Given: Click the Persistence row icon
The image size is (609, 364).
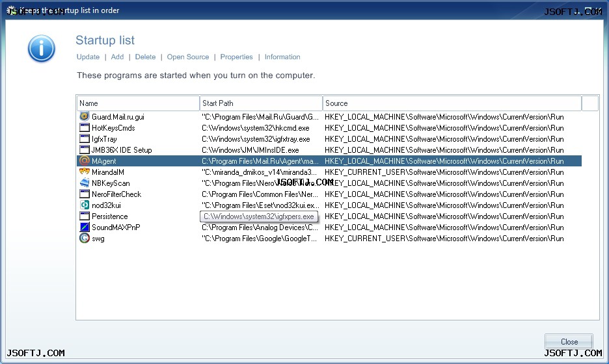Looking at the screenshot, I should point(85,216).
